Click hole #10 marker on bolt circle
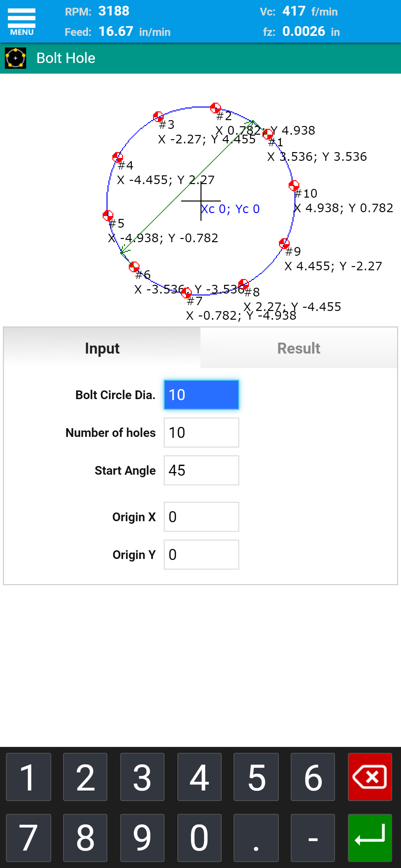Screen dimensions: 401x868 coord(294,186)
